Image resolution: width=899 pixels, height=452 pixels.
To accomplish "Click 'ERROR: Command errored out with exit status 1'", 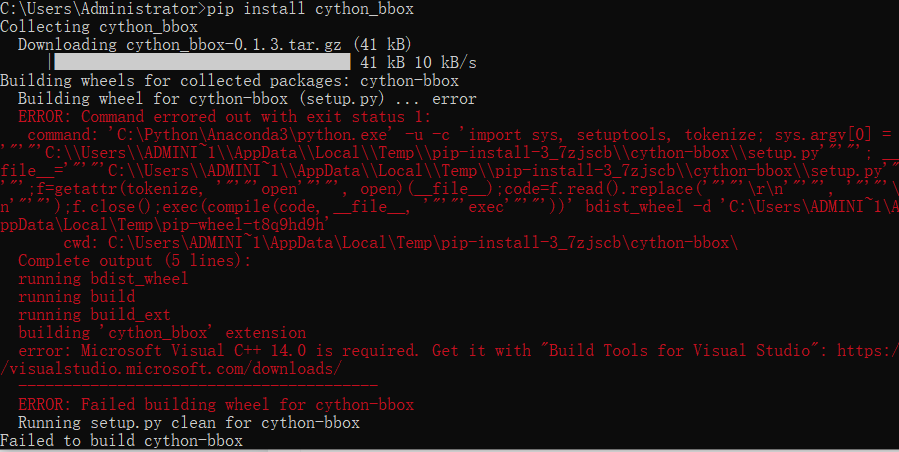I will tap(225, 117).
